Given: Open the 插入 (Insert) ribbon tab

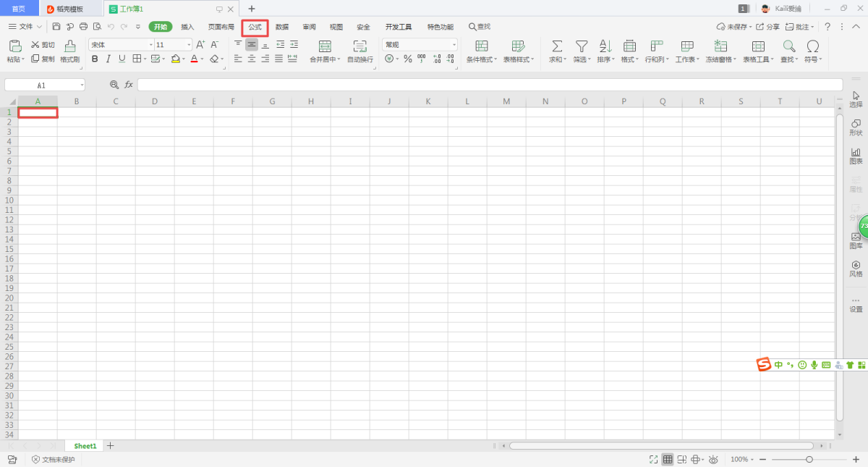Looking at the screenshot, I should (187, 27).
